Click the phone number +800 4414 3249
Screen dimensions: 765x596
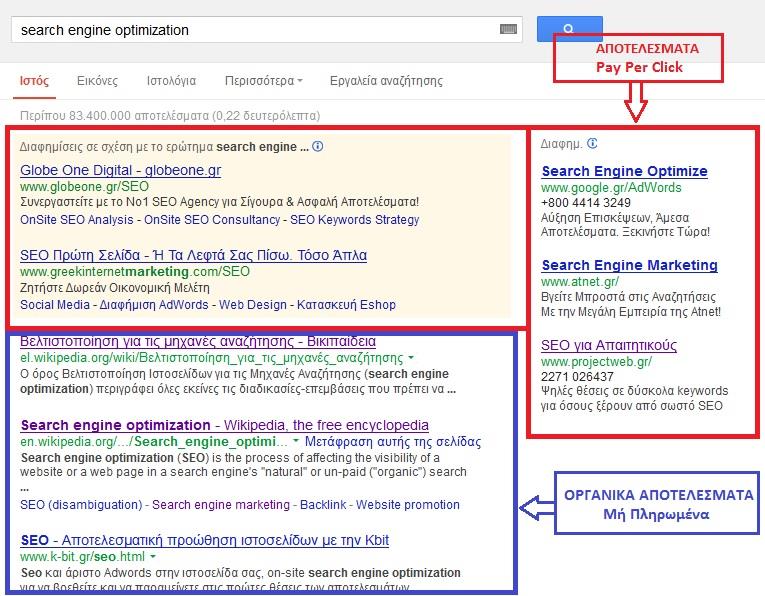(x=585, y=203)
